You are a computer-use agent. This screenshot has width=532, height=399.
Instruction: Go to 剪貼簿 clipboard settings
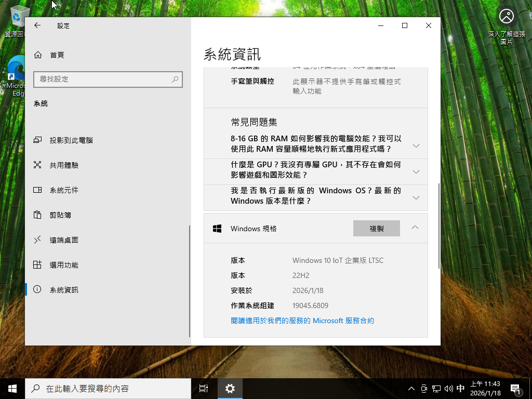(60, 215)
